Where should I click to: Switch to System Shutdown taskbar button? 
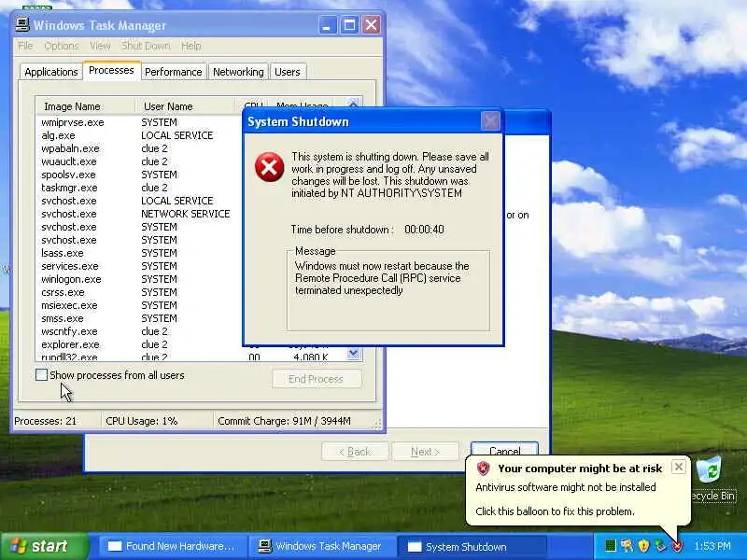click(x=471, y=547)
